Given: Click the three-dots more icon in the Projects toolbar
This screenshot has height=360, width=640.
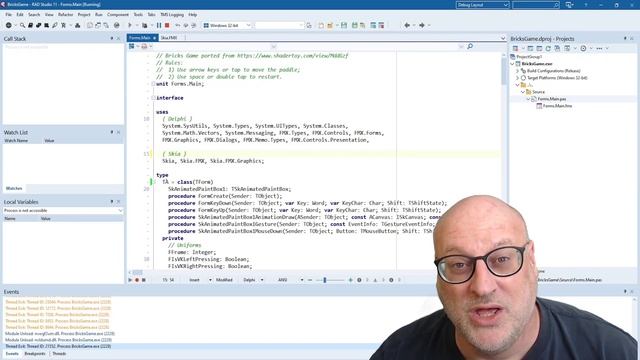Looking at the screenshot, I should click(599, 48).
